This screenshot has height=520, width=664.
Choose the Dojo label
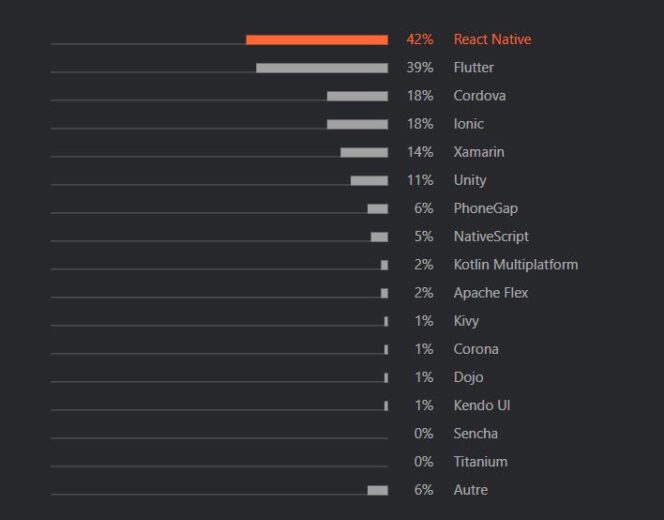[468, 377]
